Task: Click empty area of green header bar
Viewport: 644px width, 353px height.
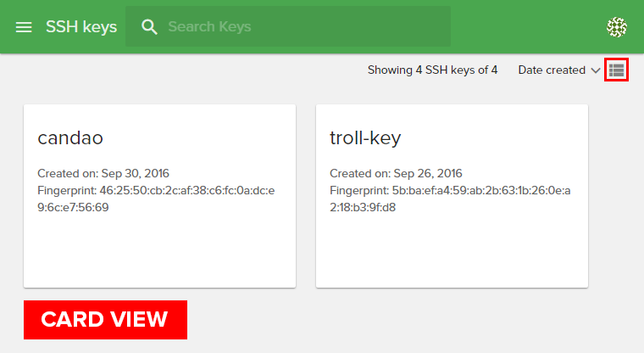Action: (525, 27)
